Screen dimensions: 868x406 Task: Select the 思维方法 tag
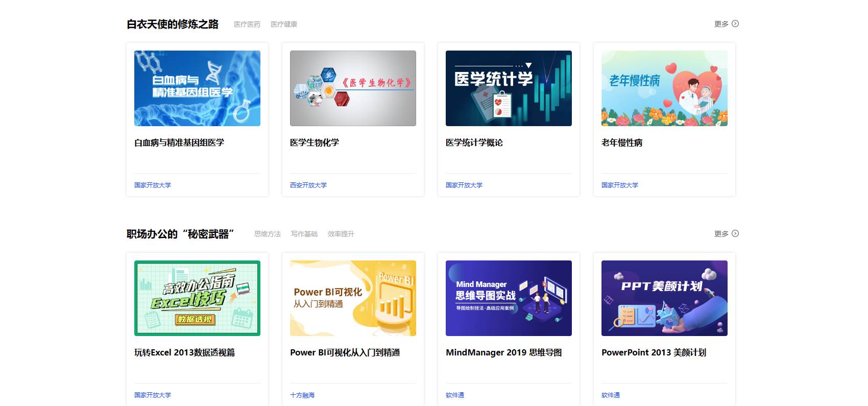point(268,234)
